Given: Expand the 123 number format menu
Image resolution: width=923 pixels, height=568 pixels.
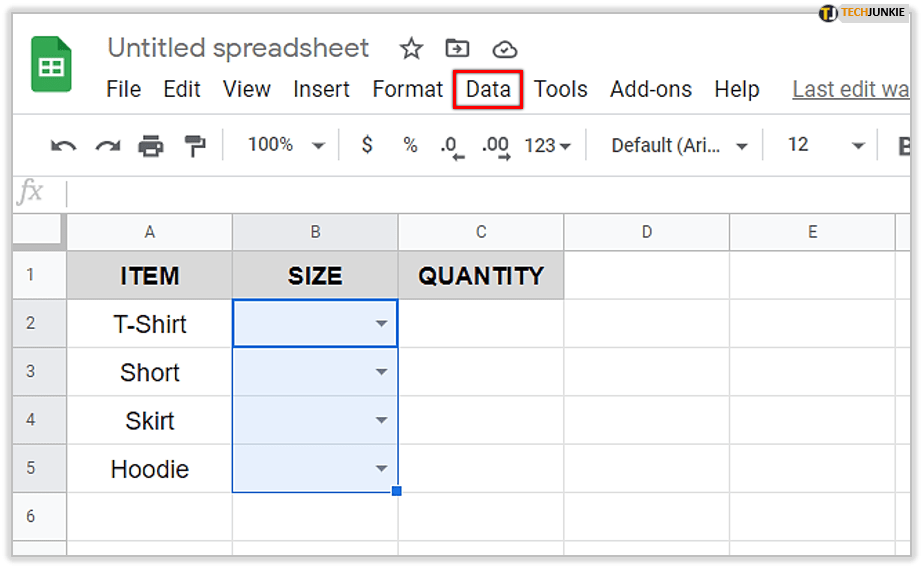Looking at the screenshot, I should tap(547, 146).
